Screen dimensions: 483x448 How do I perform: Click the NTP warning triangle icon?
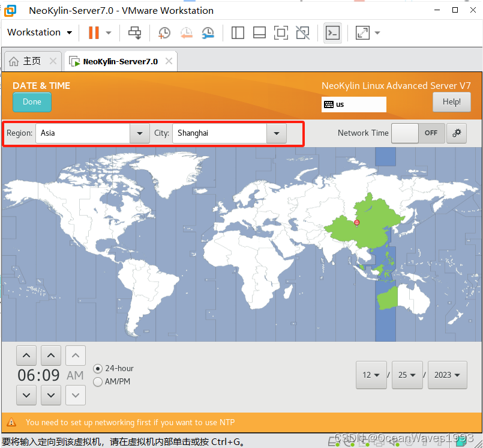tap(11, 422)
